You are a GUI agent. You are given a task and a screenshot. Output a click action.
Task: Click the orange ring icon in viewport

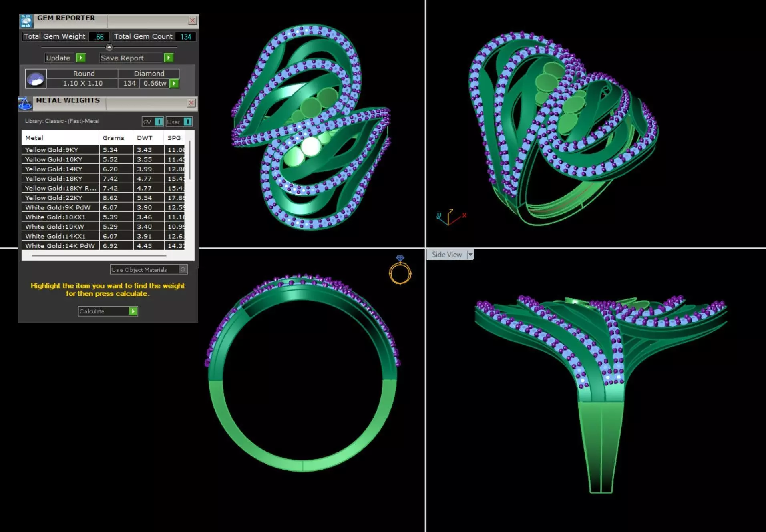400,271
